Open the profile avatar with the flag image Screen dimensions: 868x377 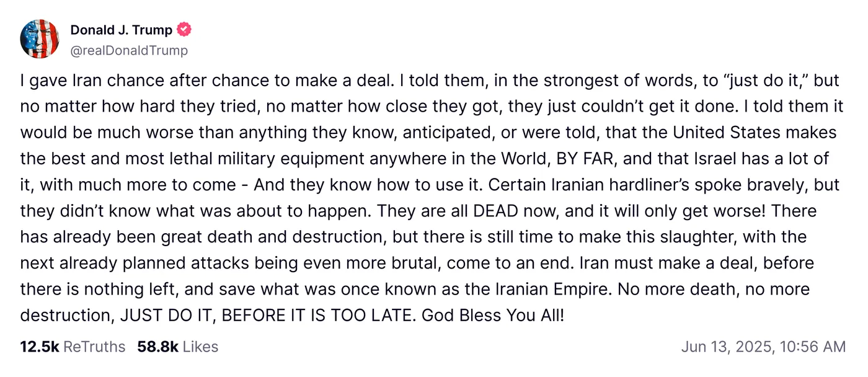point(40,39)
